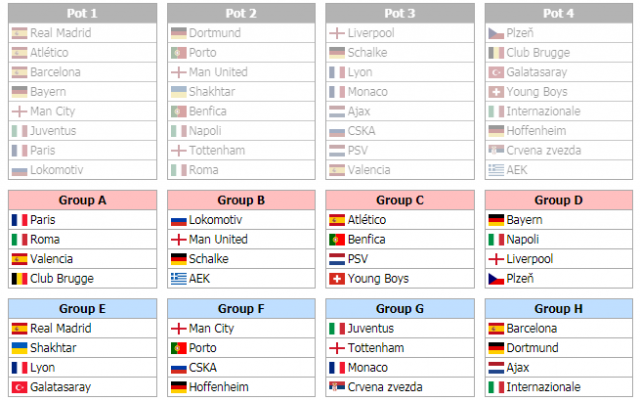640x401 pixels.
Task: Click the Serbian flag beside Crvena zvezda in Group G
Action: 337,386
